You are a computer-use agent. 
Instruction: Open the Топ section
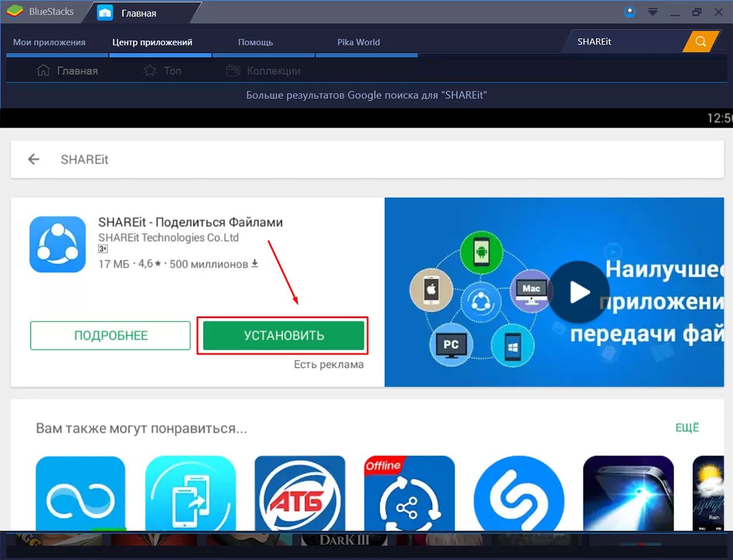[163, 70]
